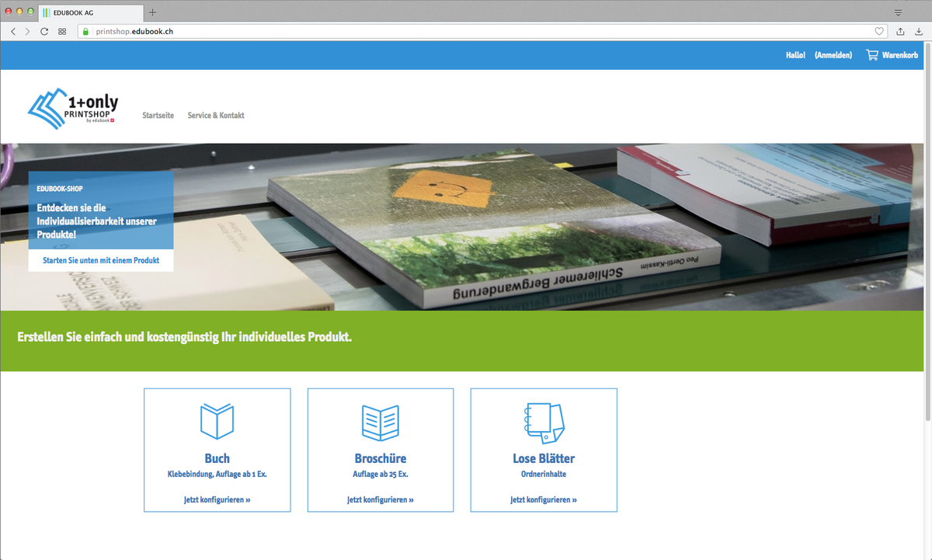
Task: Click the share icon in browser toolbar
Action: 901,31
